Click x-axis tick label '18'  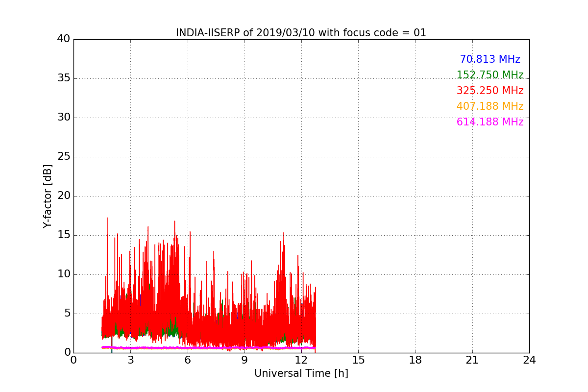(416, 360)
